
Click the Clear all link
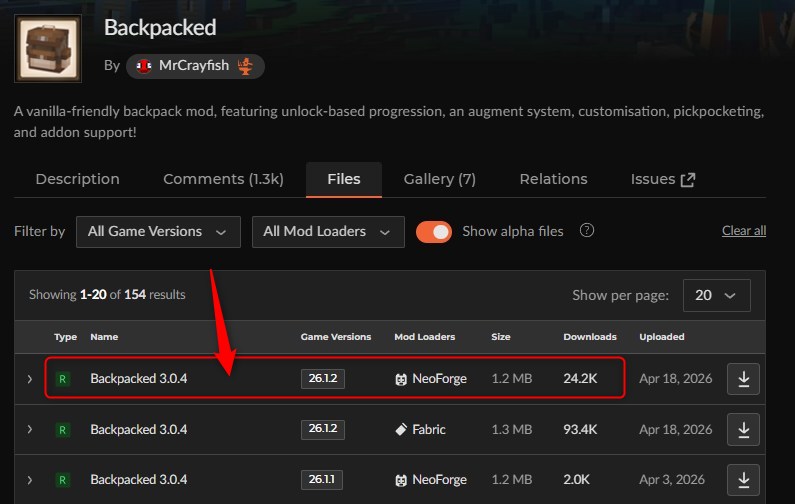[744, 231]
